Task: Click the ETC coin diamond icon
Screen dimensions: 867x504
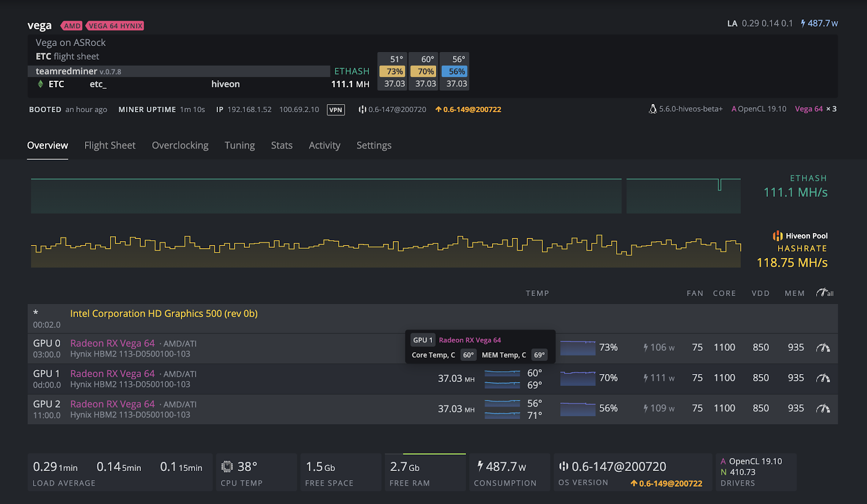Action: [x=40, y=84]
